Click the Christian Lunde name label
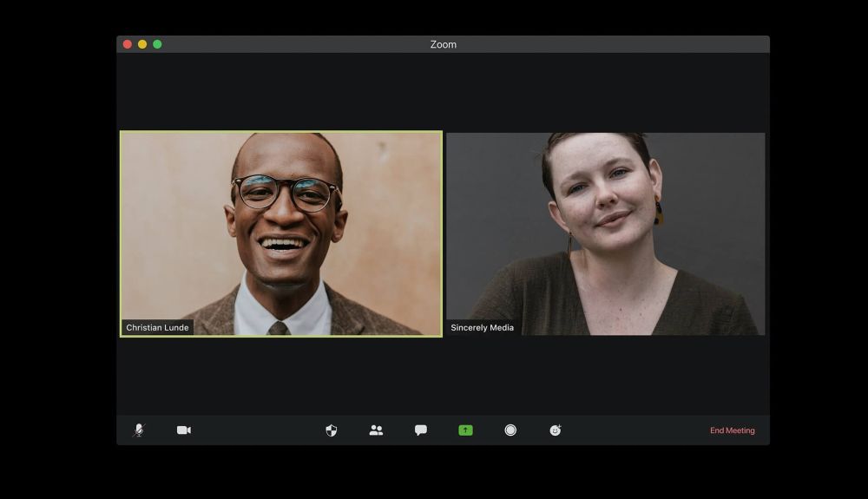The image size is (868, 499). click(157, 327)
